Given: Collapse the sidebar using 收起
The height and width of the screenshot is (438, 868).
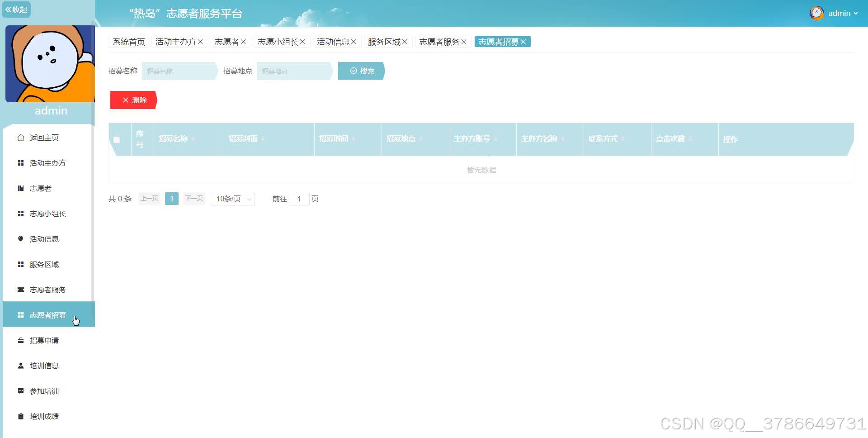Looking at the screenshot, I should coord(16,9).
